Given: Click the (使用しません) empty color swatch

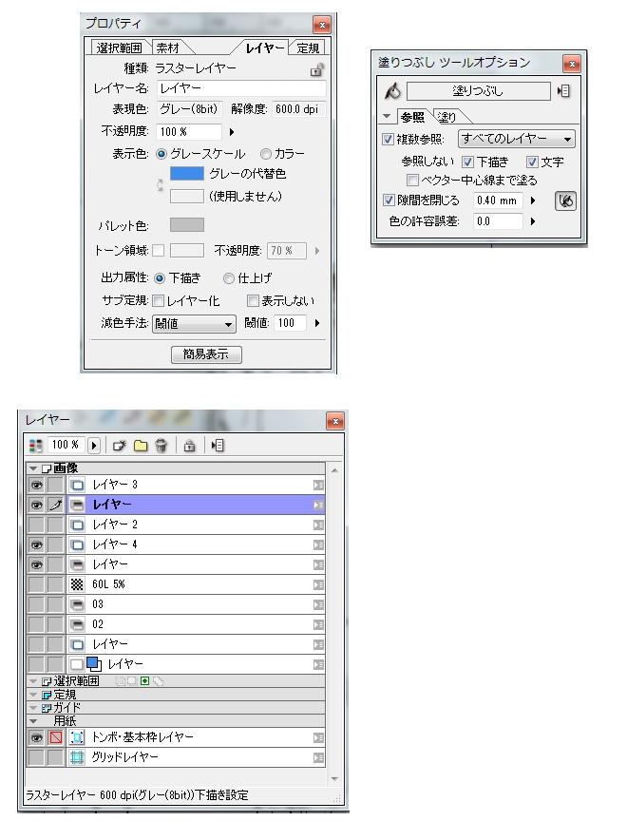Looking at the screenshot, I should (x=187, y=197).
